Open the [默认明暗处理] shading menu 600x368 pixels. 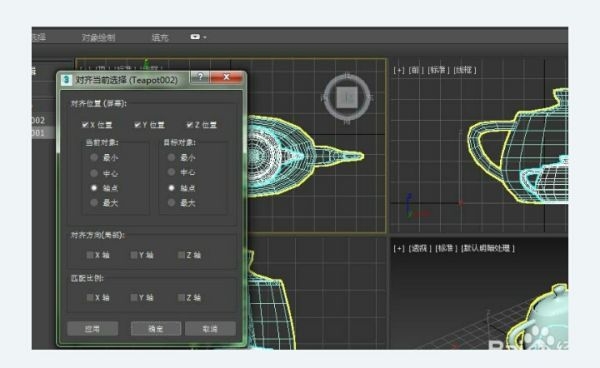[x=488, y=248]
